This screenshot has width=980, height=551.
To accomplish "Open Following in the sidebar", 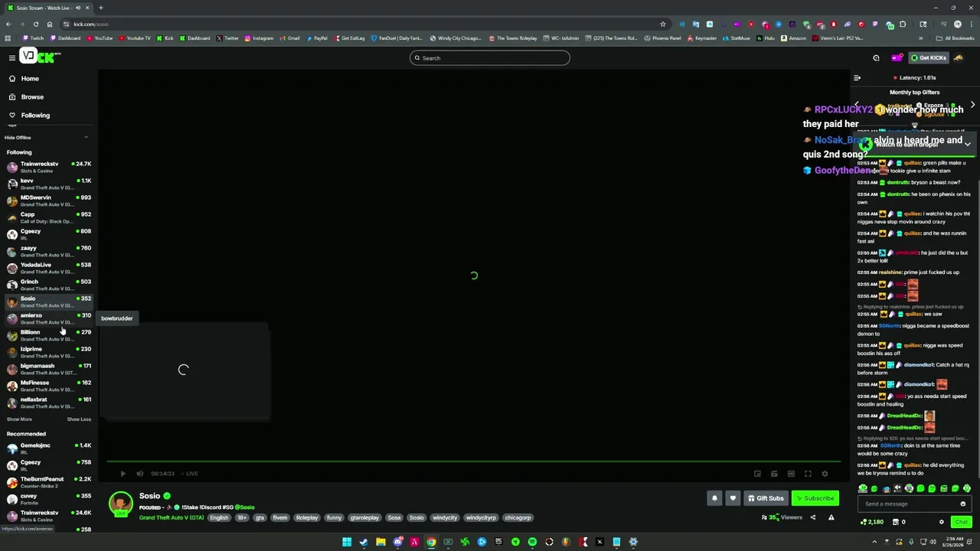I will (48, 115).
